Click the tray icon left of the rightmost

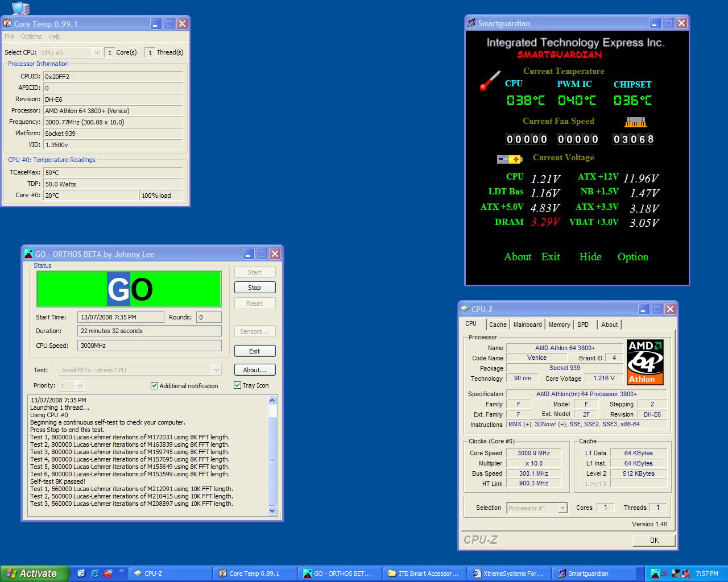(x=676, y=573)
